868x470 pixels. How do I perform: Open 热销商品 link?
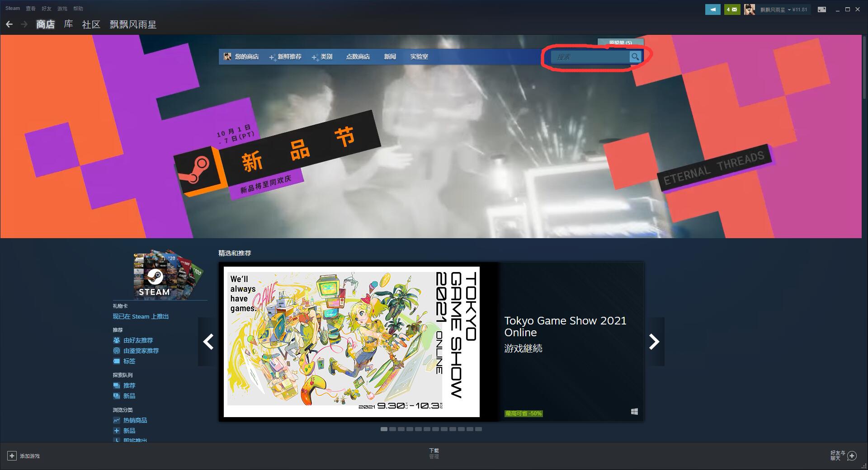pyautogui.click(x=135, y=420)
